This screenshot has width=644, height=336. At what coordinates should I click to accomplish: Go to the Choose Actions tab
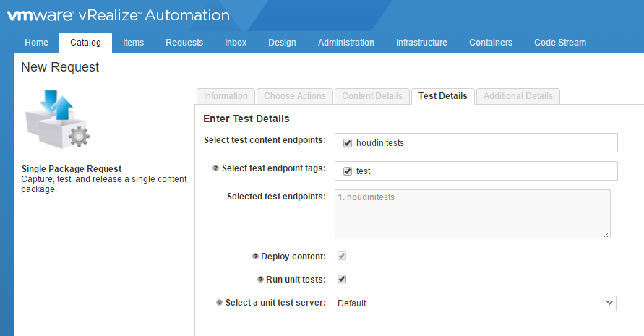[295, 96]
